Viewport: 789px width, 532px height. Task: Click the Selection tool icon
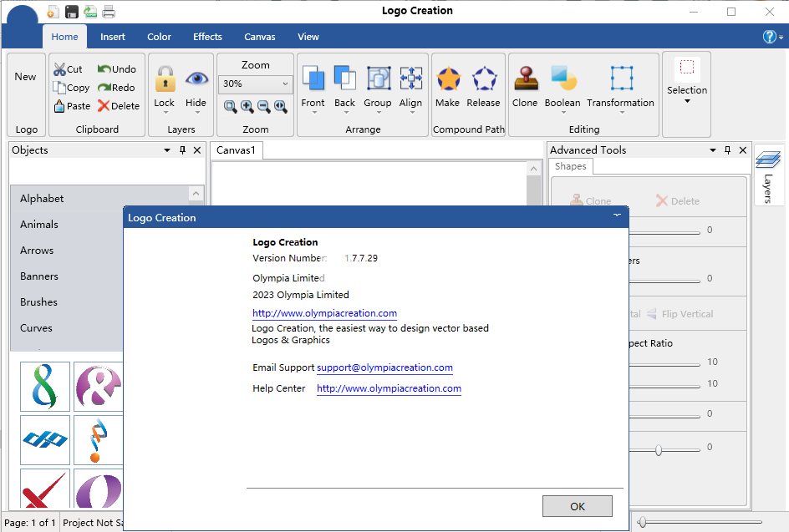coord(687,68)
